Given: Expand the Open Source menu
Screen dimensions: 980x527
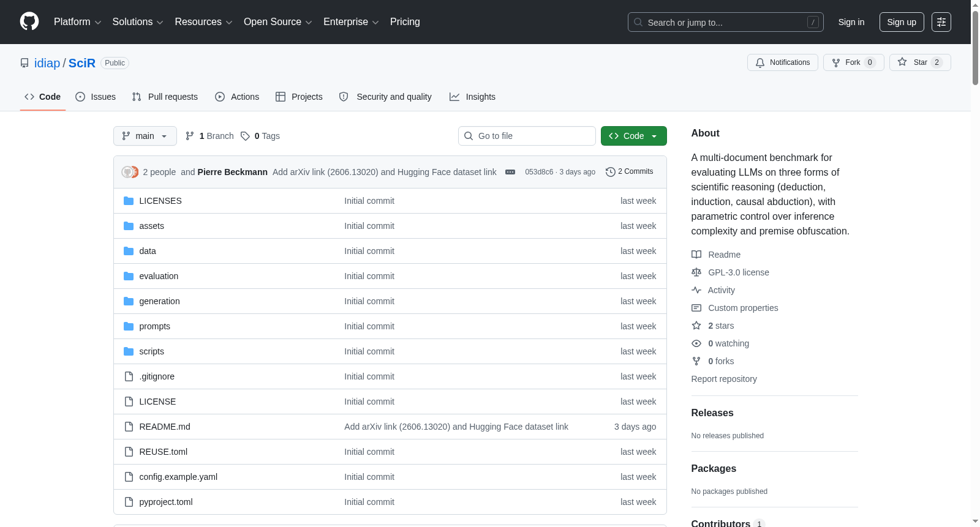Looking at the screenshot, I should [278, 22].
